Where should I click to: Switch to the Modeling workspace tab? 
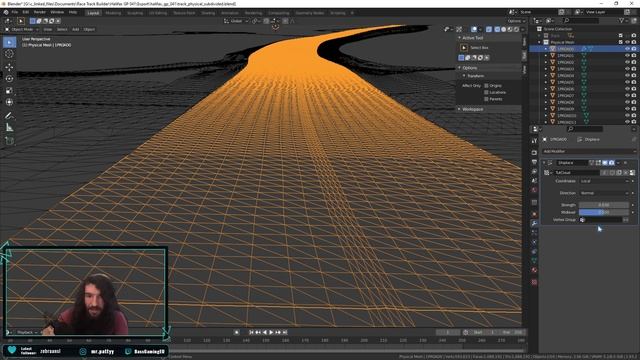point(113,13)
